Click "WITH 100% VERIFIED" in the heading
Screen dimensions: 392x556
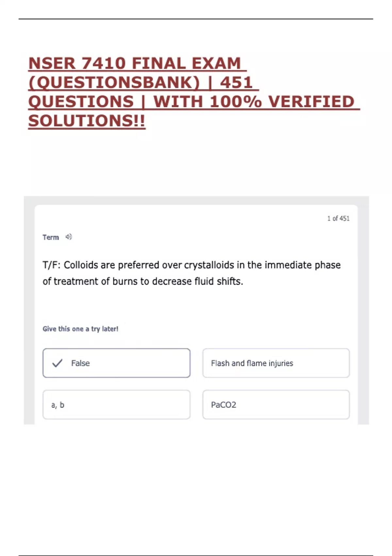[x=254, y=102]
